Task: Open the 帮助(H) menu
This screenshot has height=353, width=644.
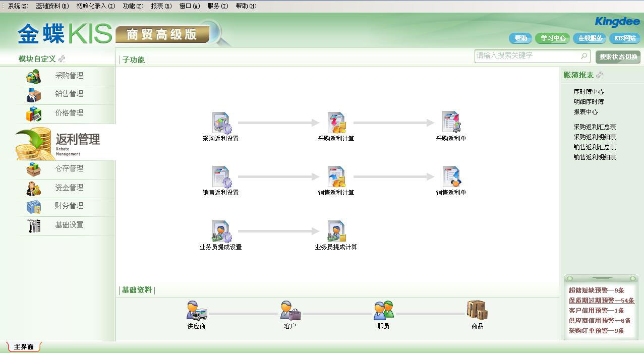Action: coord(246,6)
